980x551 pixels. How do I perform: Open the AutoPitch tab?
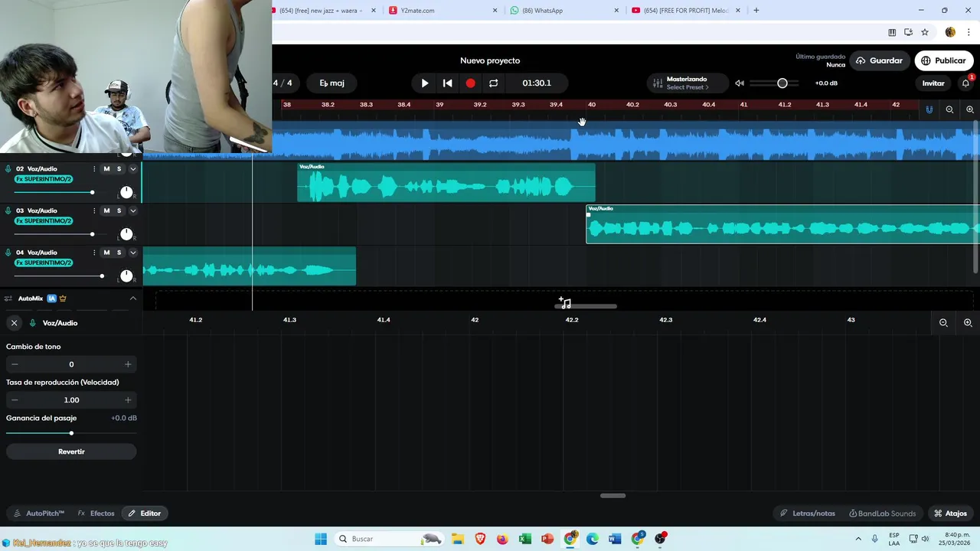38,514
